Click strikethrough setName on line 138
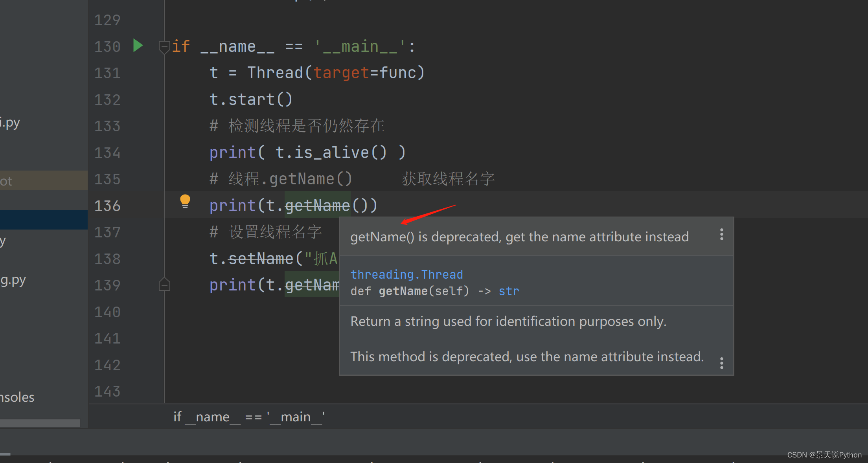Viewport: 868px width, 463px height. (261, 259)
